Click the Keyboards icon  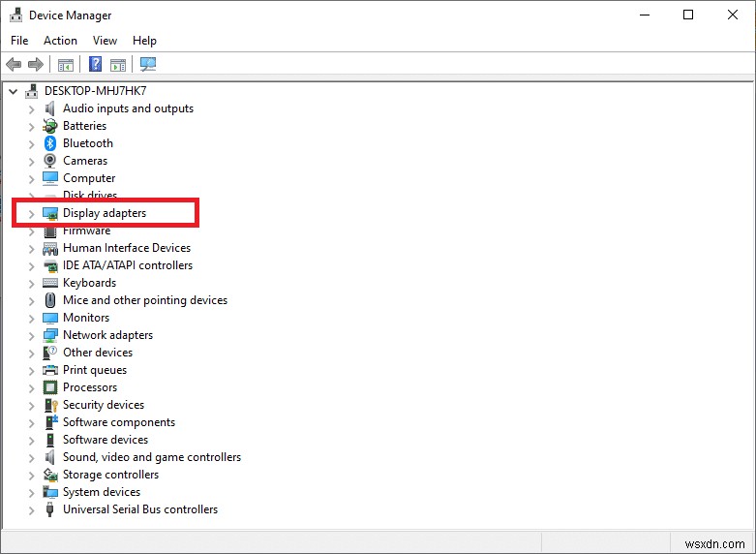point(50,283)
